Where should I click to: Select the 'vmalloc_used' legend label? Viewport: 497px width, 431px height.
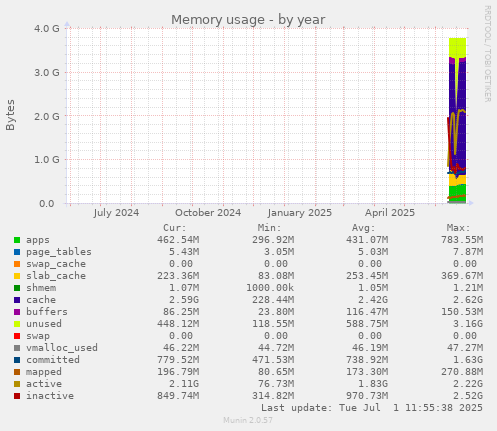pyautogui.click(x=62, y=348)
